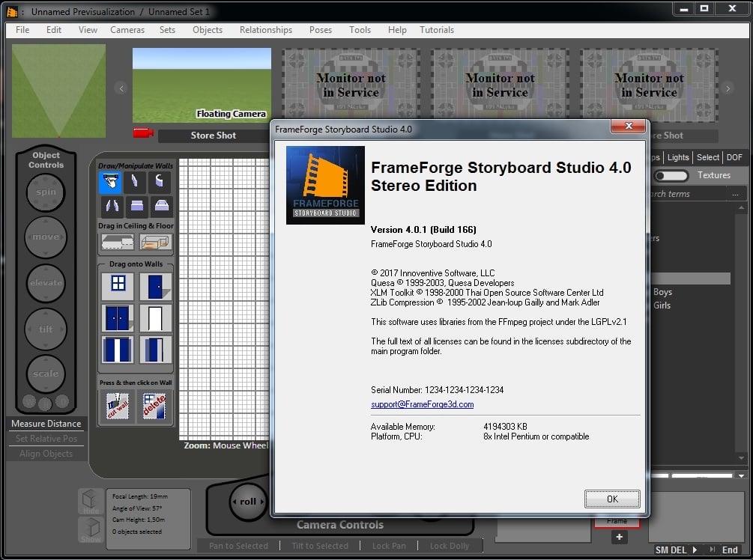Click the Show cube icon
Image resolution: width=753 pixels, height=560 pixels.
[91, 530]
